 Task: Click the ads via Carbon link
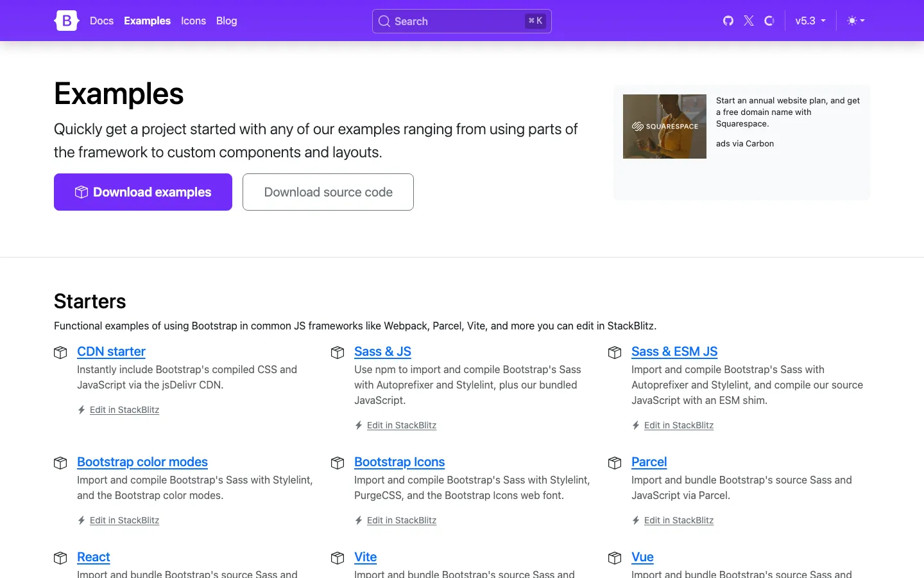(745, 143)
